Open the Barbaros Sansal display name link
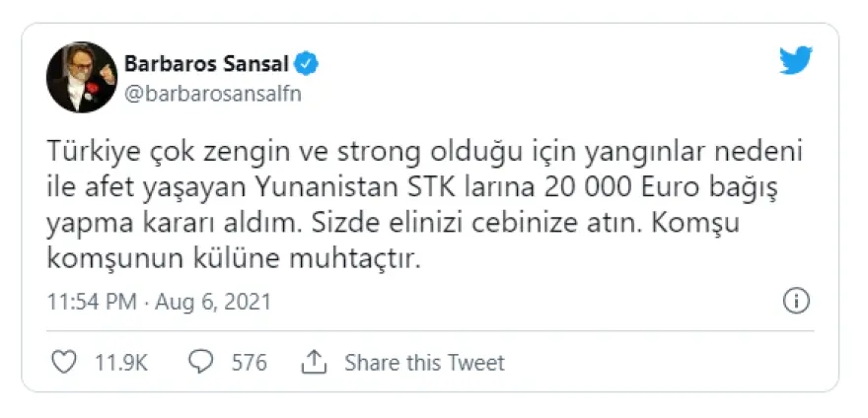This screenshot has width=868, height=418. pos(206,65)
